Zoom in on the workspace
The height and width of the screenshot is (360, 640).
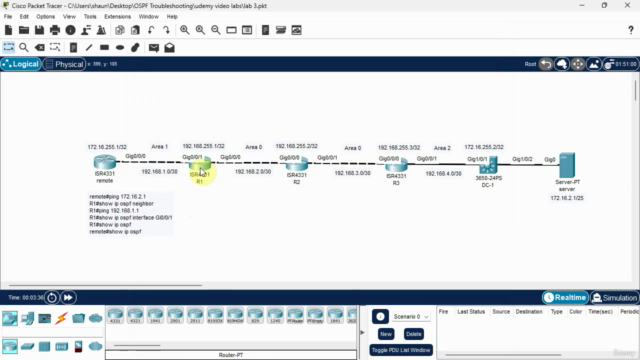(x=184, y=30)
